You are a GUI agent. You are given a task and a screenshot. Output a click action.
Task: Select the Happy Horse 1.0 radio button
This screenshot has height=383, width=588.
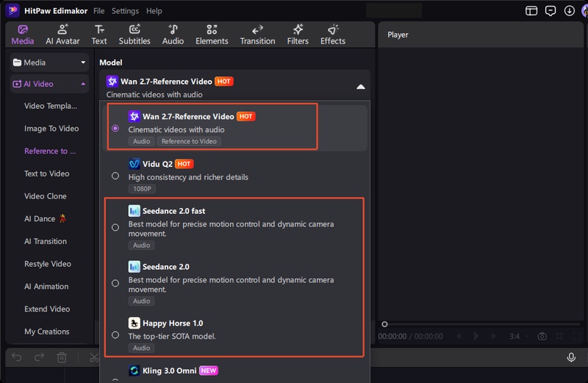[x=115, y=335]
